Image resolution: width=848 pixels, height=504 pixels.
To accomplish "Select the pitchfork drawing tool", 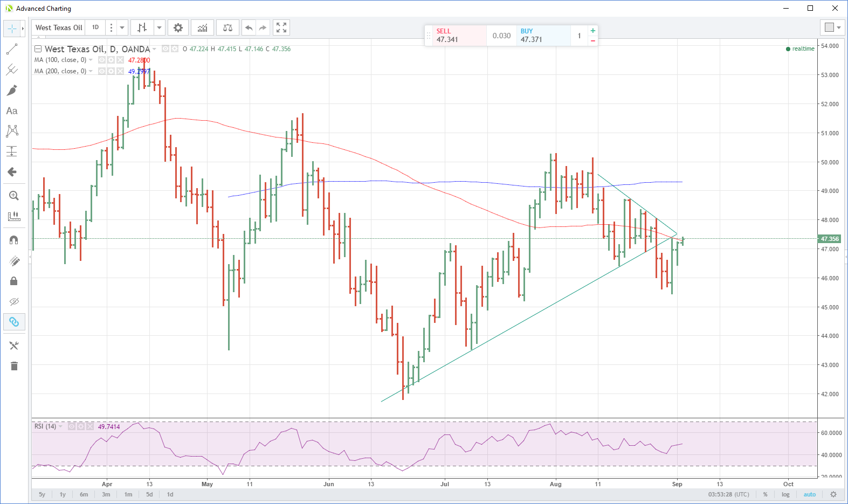I will [x=12, y=70].
